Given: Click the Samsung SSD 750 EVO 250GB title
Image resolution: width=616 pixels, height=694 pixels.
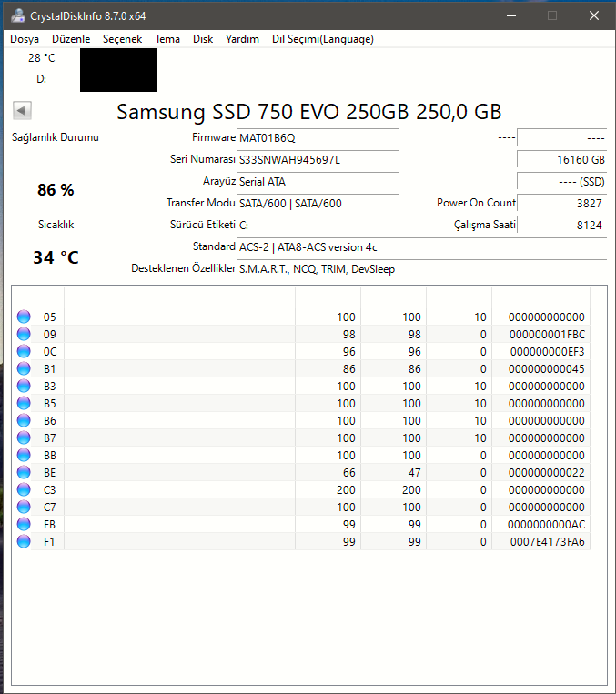Looking at the screenshot, I should (x=309, y=112).
